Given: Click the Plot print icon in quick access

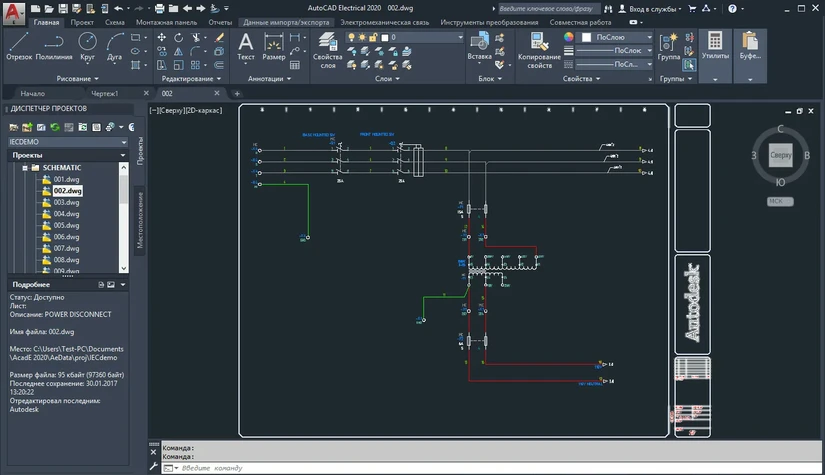Looking at the screenshot, I should pyautogui.click(x=159, y=8).
